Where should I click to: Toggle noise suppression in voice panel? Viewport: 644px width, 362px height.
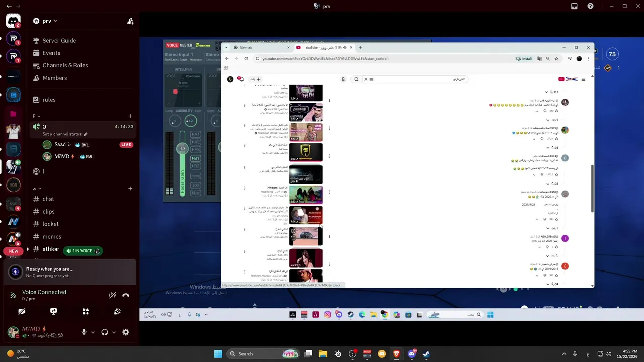pos(113,295)
